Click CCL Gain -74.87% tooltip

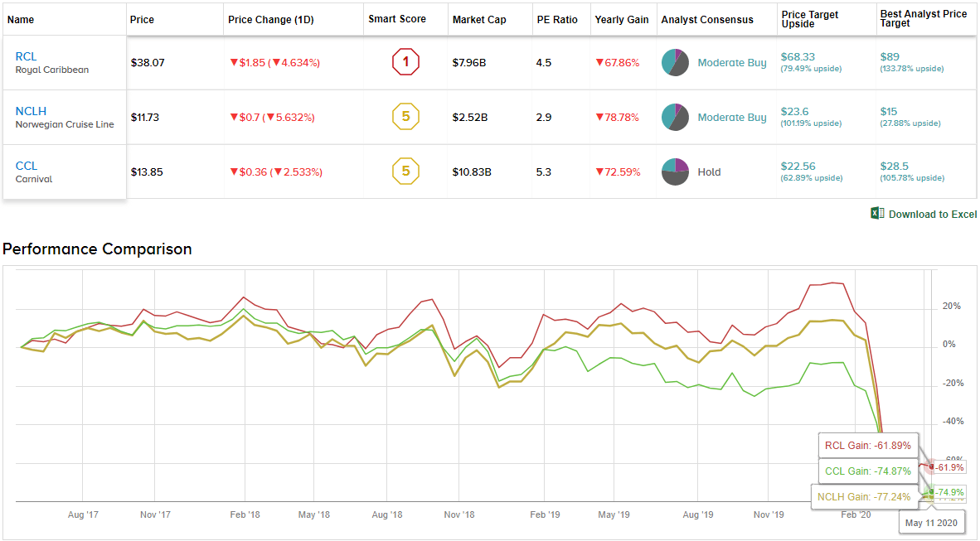(868, 471)
